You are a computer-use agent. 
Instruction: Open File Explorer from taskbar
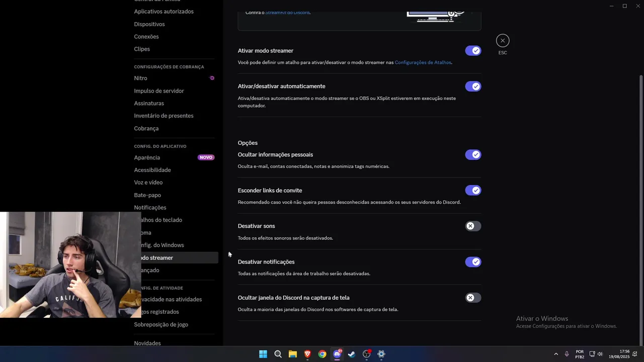pos(292,354)
